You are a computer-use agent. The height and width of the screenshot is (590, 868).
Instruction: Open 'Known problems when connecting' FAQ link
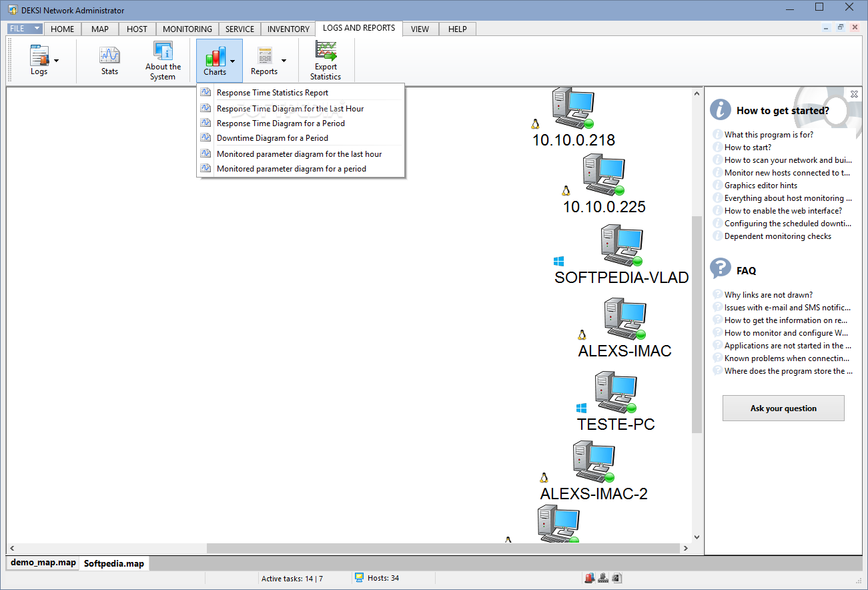[x=788, y=358]
